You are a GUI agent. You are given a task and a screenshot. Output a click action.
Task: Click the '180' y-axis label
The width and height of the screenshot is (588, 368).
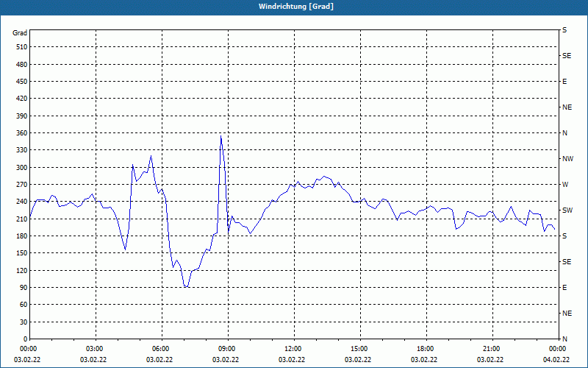(x=22, y=236)
